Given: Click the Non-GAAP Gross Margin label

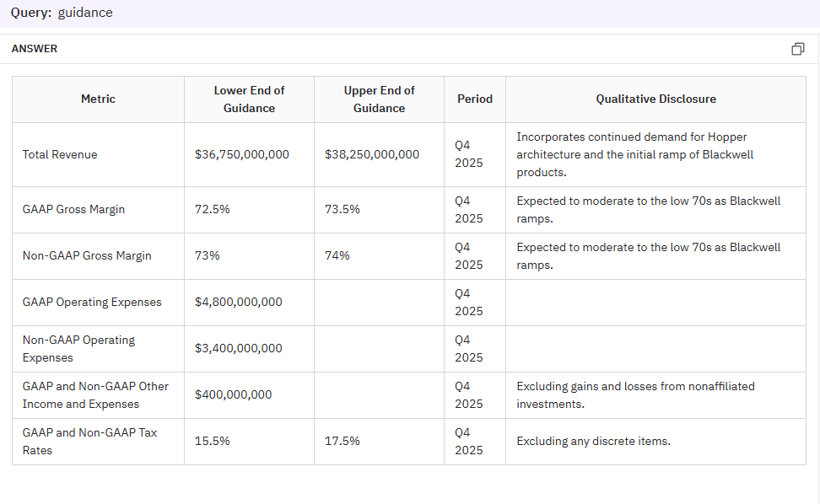Looking at the screenshot, I should pos(87,256).
